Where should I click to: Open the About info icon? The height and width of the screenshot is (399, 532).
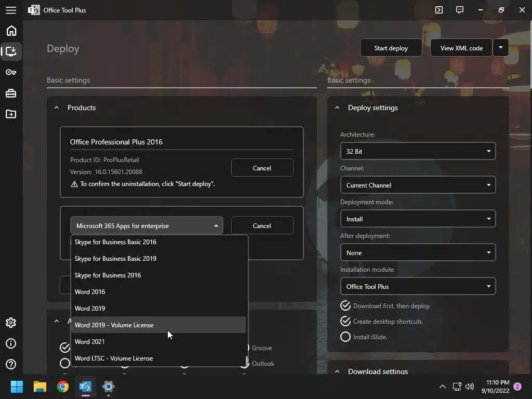pyautogui.click(x=11, y=343)
